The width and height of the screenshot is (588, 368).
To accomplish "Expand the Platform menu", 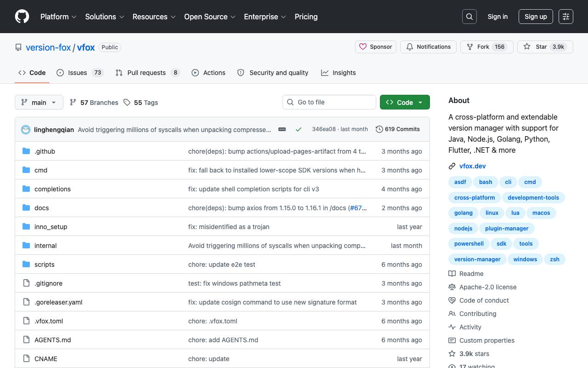I will (58, 17).
